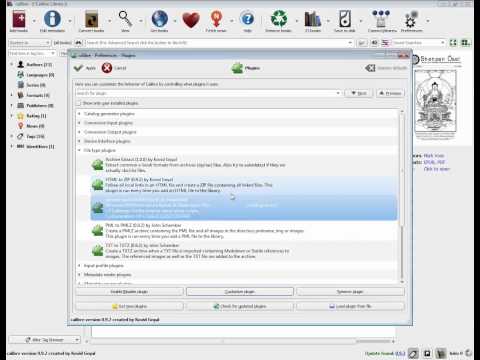Click the Authors icon in tag browser
The width and height of the screenshot is (480, 360).
click(x=21, y=64)
